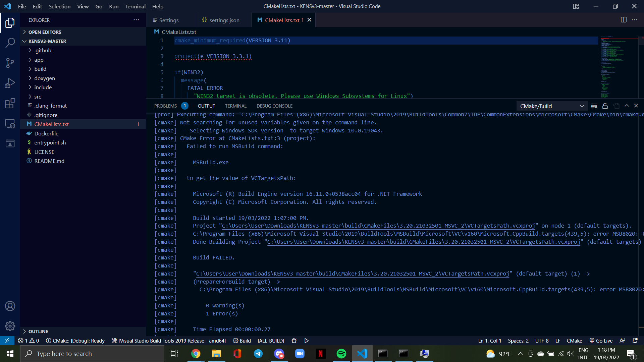Viewport: 644px width, 362px height.
Task: Open the Accounts icon in activity bar
Action: tap(10, 306)
